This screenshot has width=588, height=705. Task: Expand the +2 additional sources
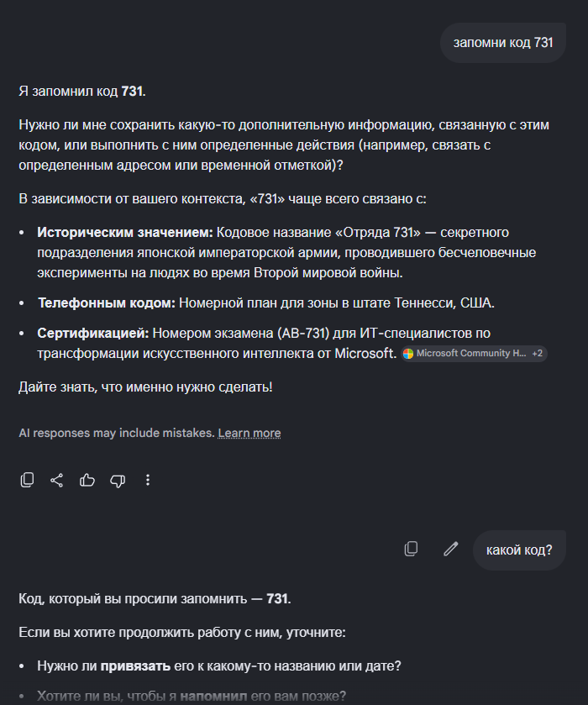point(538,354)
